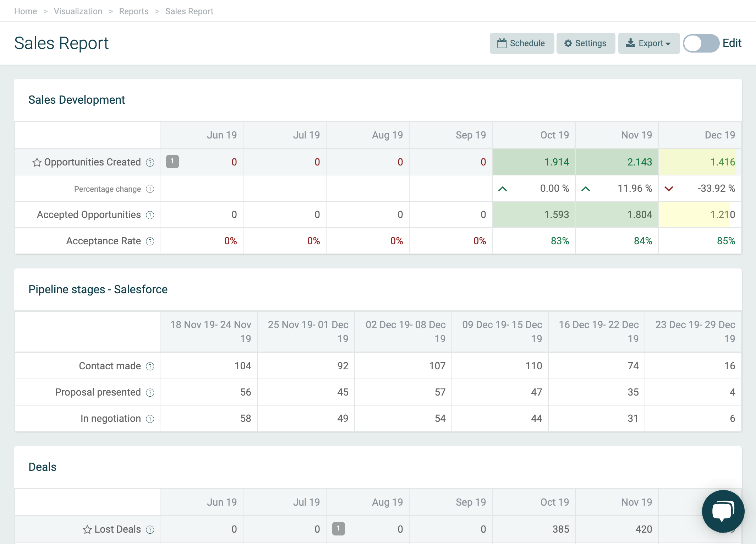Click the star icon beside Opportunities Created

[37, 162]
